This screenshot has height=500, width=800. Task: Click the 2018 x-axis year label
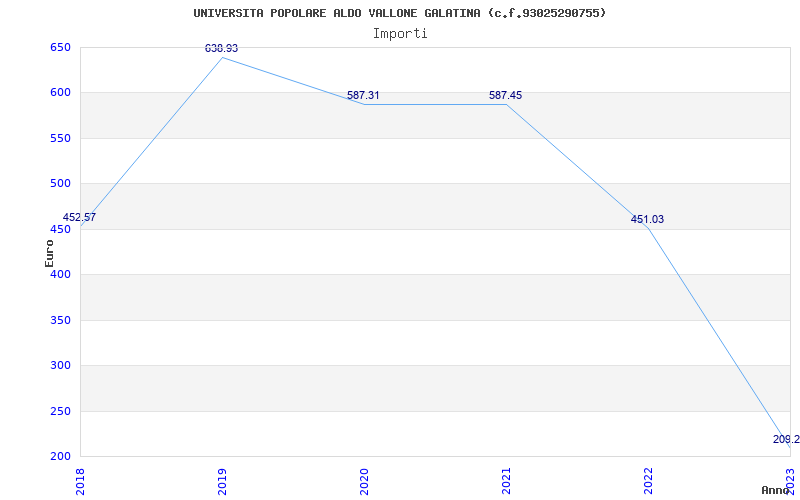click(x=81, y=481)
